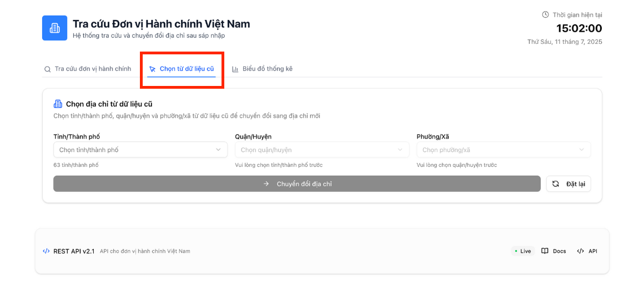Click the code brackets icon beside REST API
Screen dimensions: 644x305
[46, 251]
